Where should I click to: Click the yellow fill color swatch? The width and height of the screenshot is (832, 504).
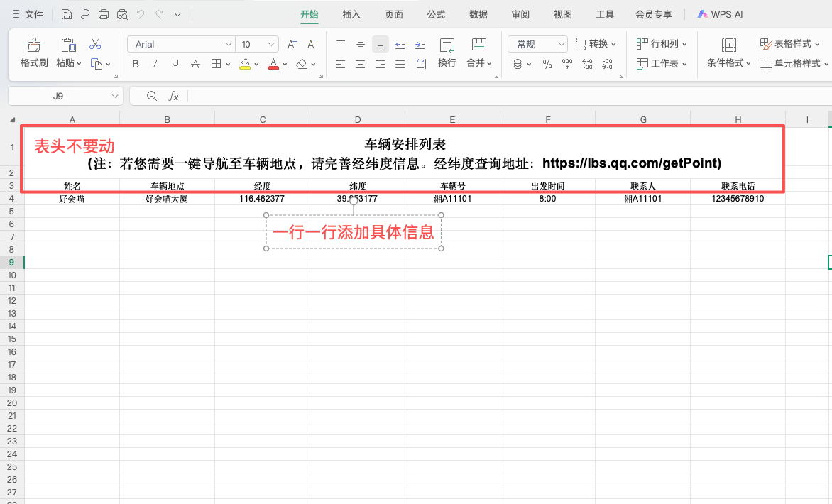[245, 64]
